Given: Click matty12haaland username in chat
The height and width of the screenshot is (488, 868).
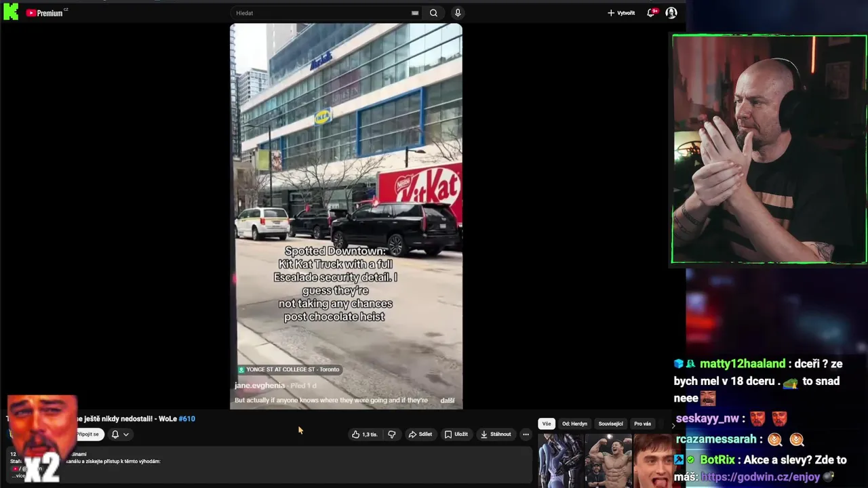Looking at the screenshot, I should 742,364.
